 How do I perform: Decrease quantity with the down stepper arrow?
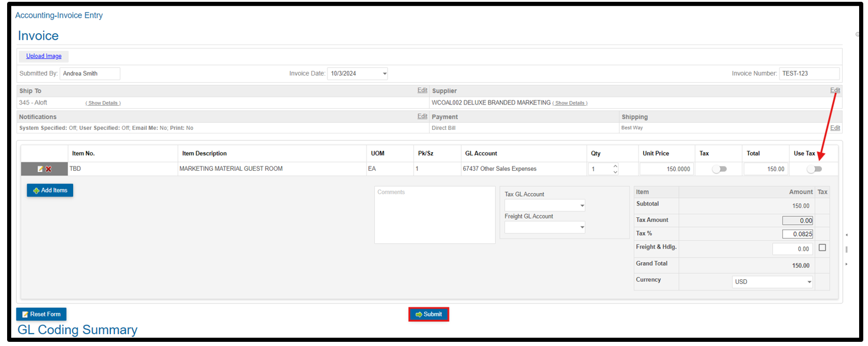click(x=615, y=172)
